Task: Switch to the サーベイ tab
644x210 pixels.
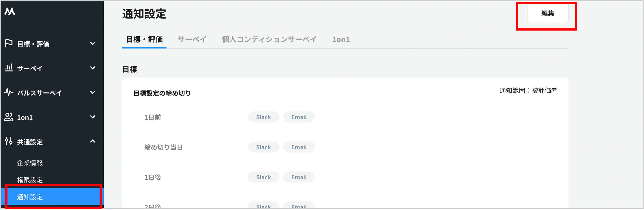Action: click(192, 39)
